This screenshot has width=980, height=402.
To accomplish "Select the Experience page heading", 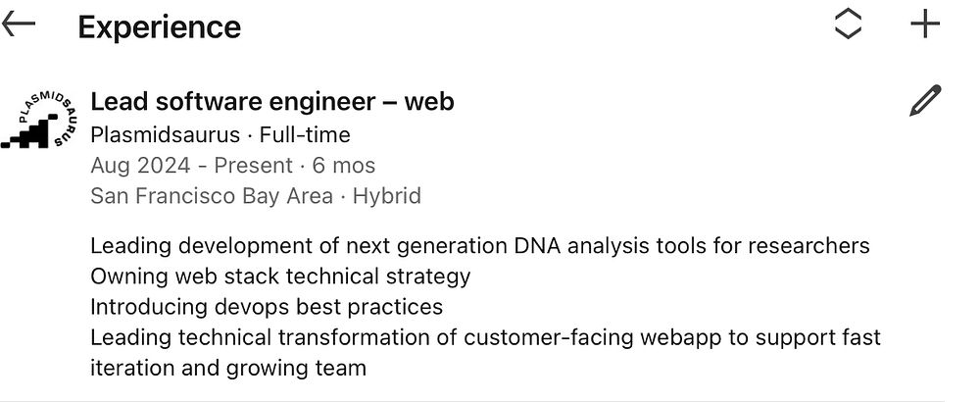I will [159, 27].
